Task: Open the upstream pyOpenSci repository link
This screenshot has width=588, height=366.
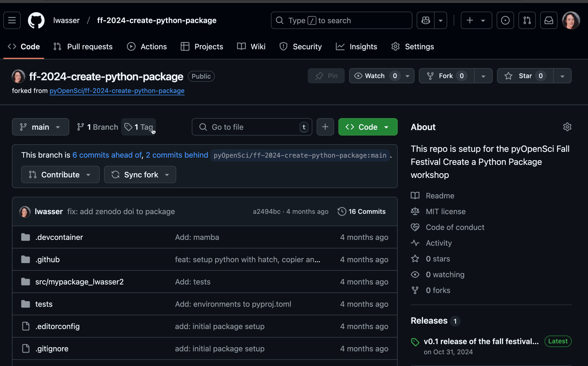Action: pyautogui.click(x=117, y=91)
